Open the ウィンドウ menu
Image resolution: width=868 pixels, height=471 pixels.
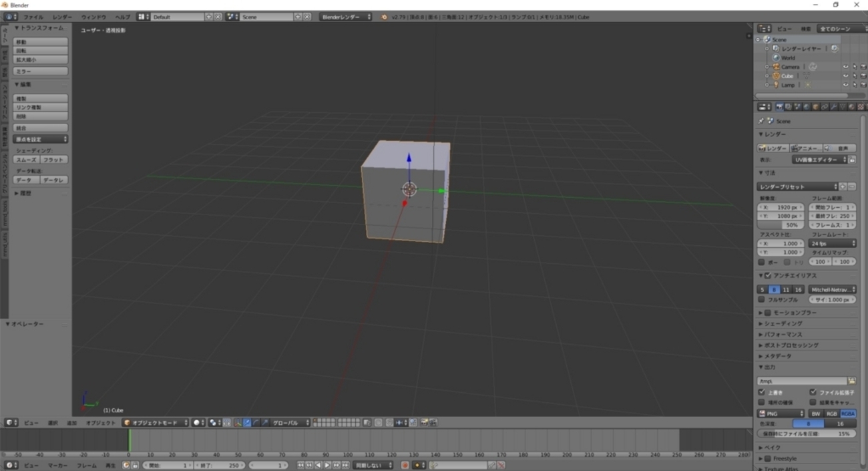pyautogui.click(x=93, y=17)
